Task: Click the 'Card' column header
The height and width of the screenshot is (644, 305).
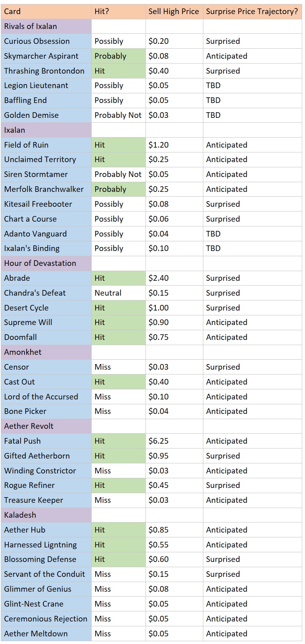Action: 46,11
